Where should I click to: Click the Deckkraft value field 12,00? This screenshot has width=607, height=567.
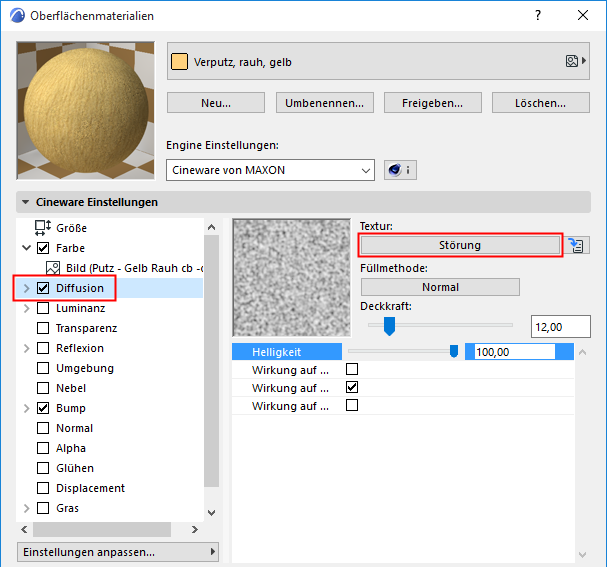pos(561,327)
